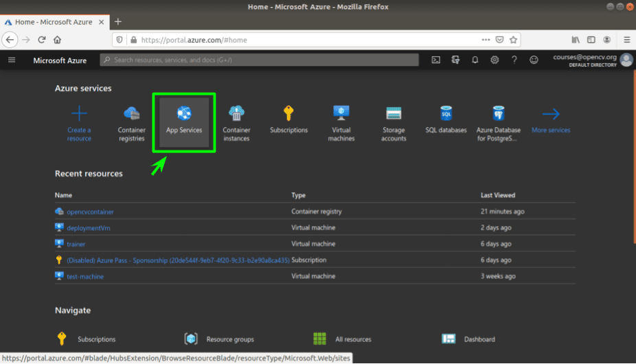636x364 pixels.
Task: Open the App Services tile
Action: (184, 122)
